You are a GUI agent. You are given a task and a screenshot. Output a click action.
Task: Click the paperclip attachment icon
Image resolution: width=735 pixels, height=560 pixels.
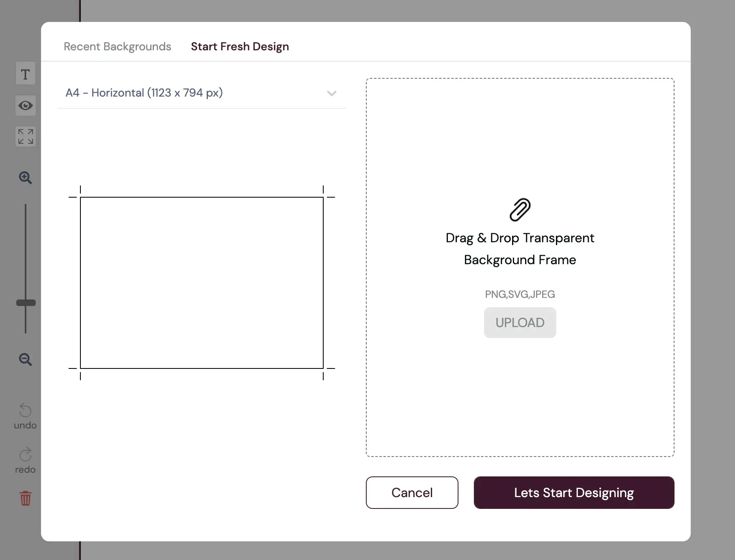520,210
